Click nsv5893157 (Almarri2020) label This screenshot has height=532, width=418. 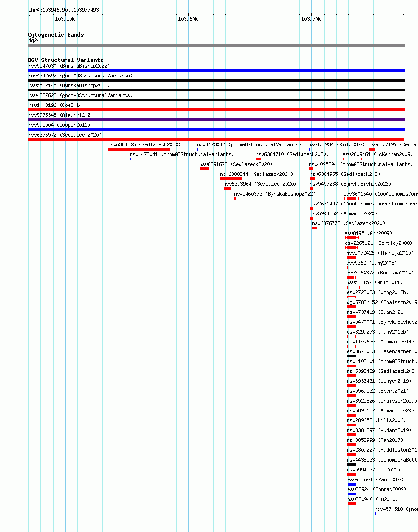pyautogui.click(x=380, y=410)
